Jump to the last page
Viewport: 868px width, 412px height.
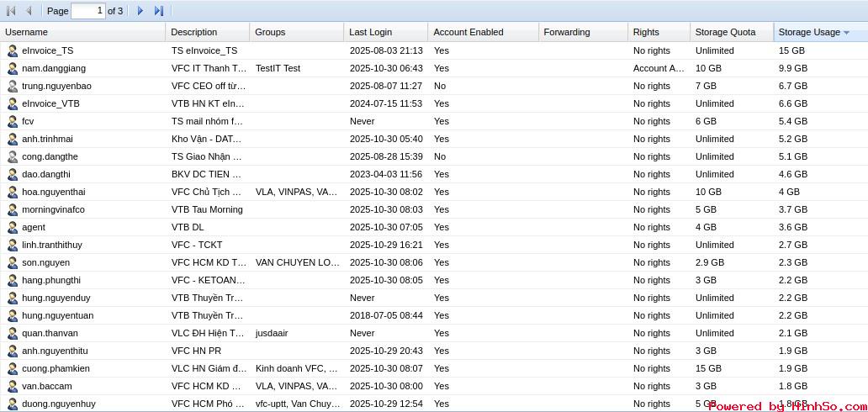[x=158, y=11]
